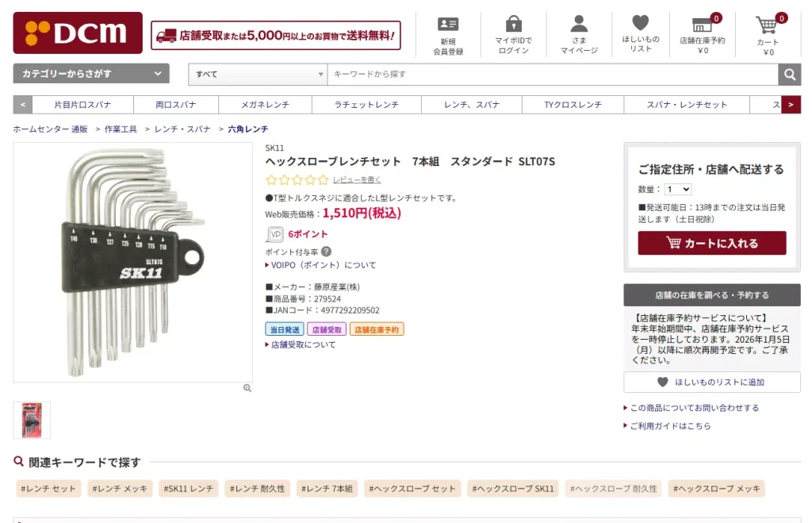Viewport: 812px width, 523px height.
Task: Open さまマイページ person icon
Action: (x=576, y=33)
